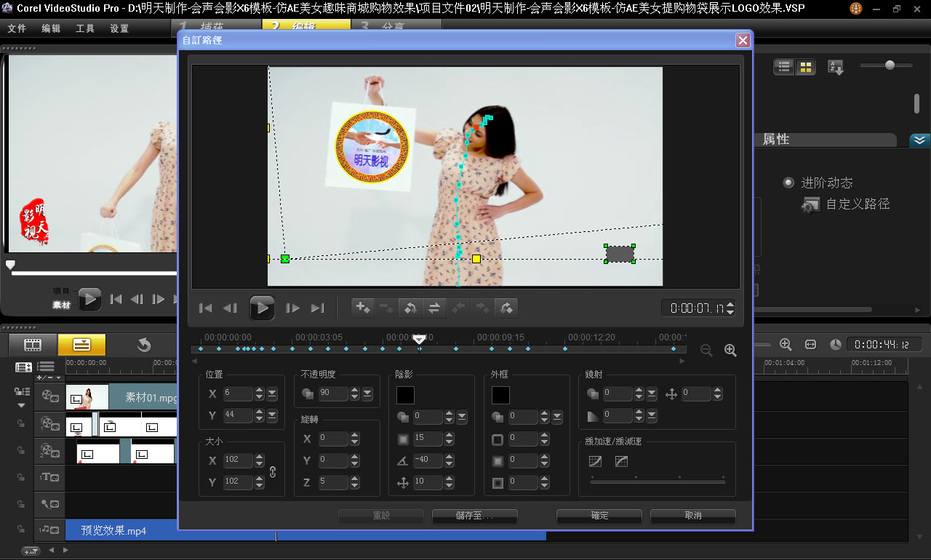Click library list view icon

coord(784,67)
